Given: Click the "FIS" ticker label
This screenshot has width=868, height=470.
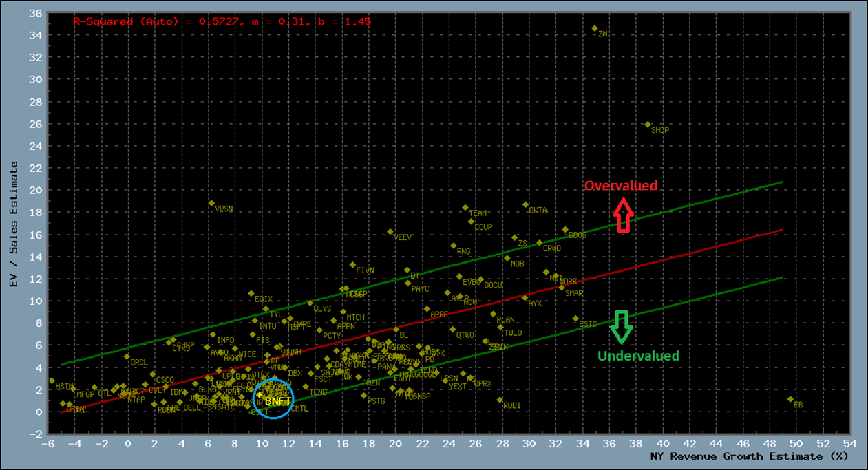Looking at the screenshot, I should click(263, 341).
